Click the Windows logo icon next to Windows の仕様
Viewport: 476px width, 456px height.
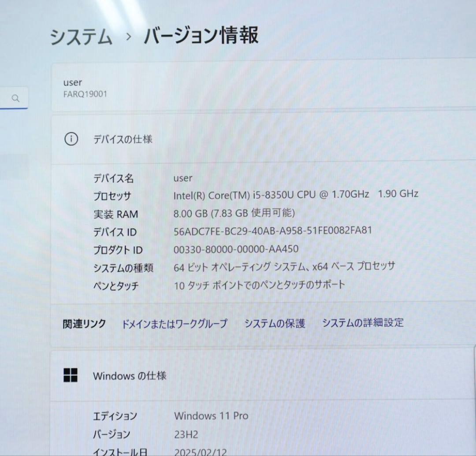tap(71, 376)
